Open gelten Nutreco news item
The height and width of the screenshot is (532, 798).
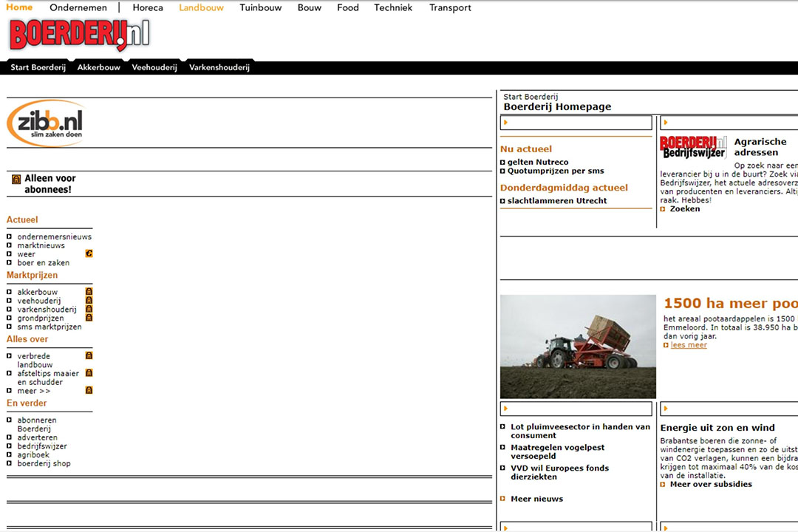538,162
